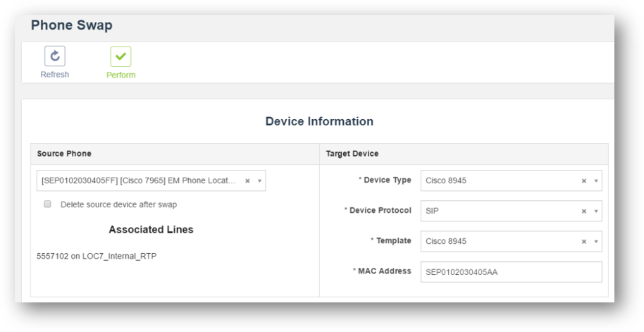Viewport: 644px width, 332px height.
Task: Click the SIP Device Protocol value
Action: point(432,211)
